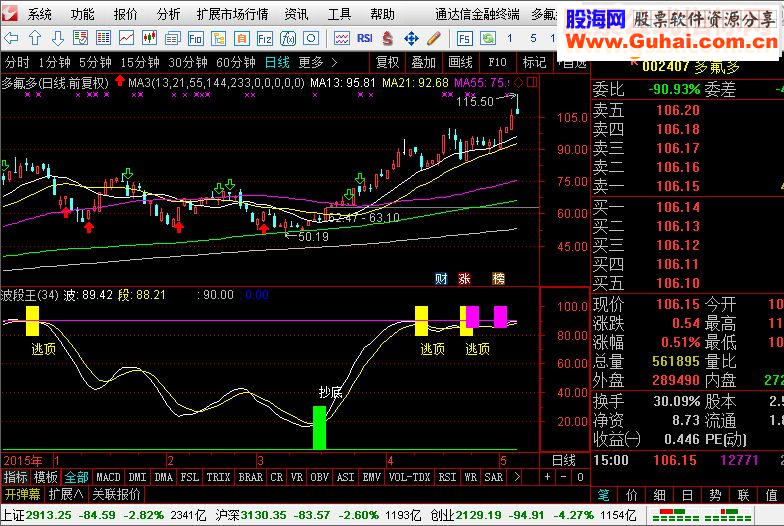Open the yellow tree structure icon
784x526 pixels.
coord(218,38)
